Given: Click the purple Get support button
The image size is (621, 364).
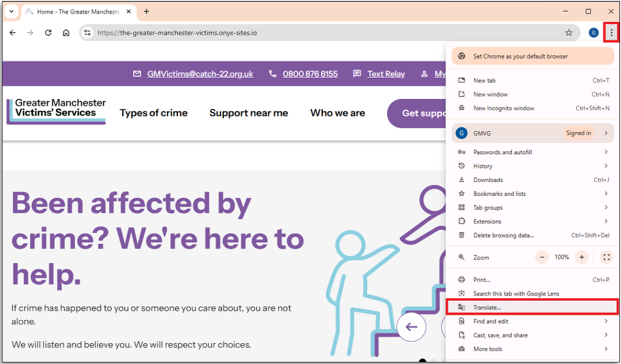Looking at the screenshot, I should click(417, 113).
